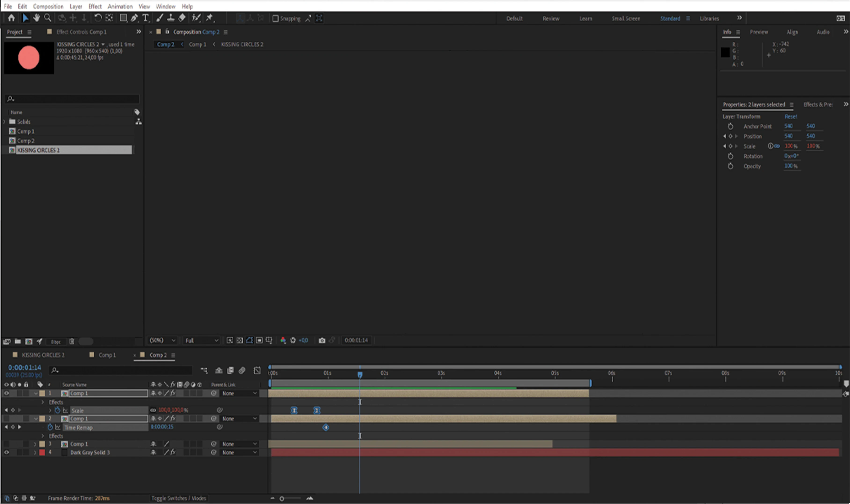Screen dimensions: 850x504
Task: Click the Home icon in toolbar
Action: point(11,18)
